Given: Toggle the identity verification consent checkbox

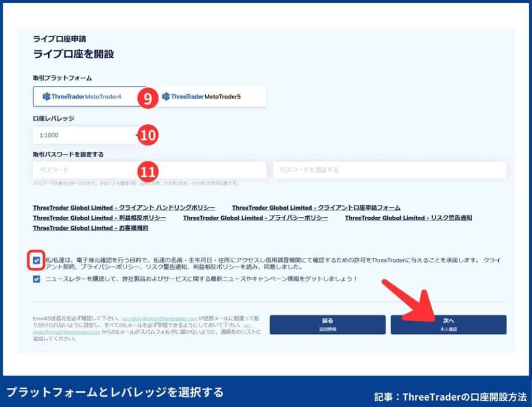Looking at the screenshot, I should pos(36,260).
